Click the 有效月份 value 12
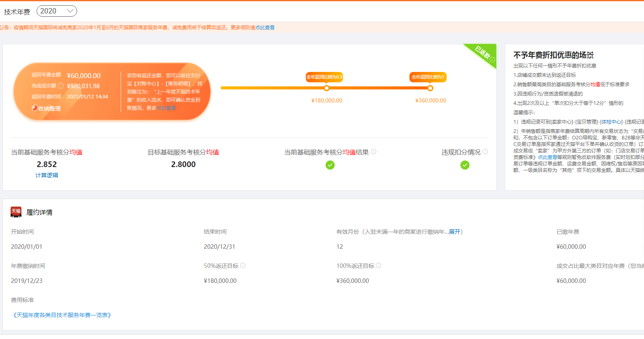The image size is (644, 339). click(x=339, y=247)
